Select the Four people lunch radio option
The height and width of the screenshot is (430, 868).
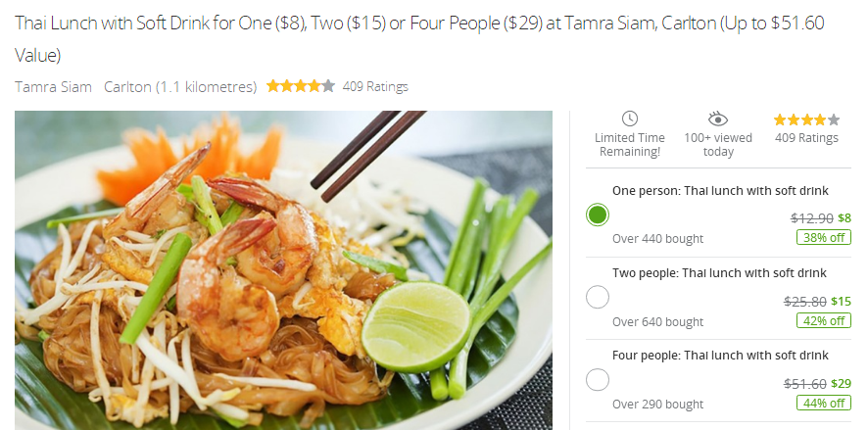598,380
